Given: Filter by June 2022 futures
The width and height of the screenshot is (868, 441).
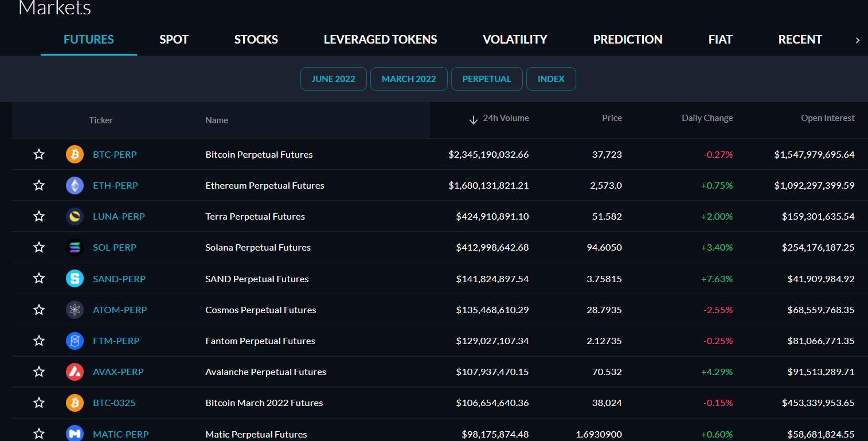Looking at the screenshot, I should [334, 79].
